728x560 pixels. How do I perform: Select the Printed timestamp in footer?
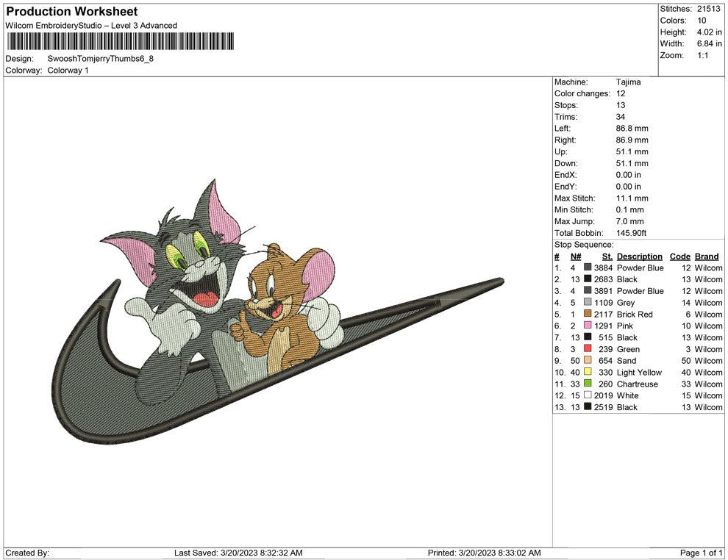[x=485, y=553]
